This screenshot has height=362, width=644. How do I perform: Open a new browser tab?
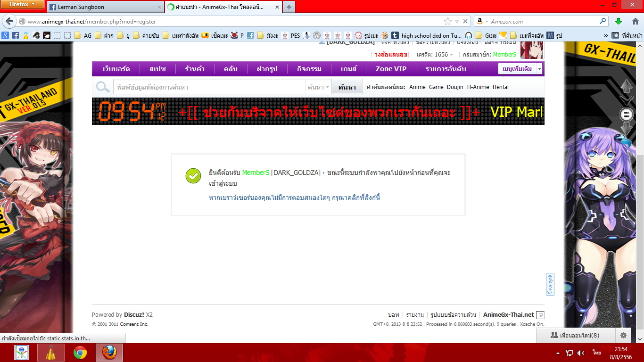289,7
